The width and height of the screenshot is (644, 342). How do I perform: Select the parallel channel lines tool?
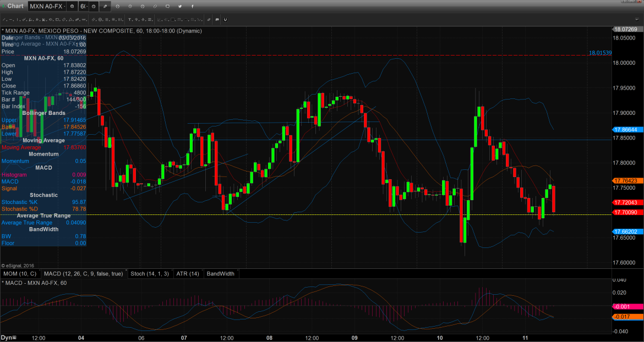[94, 19]
